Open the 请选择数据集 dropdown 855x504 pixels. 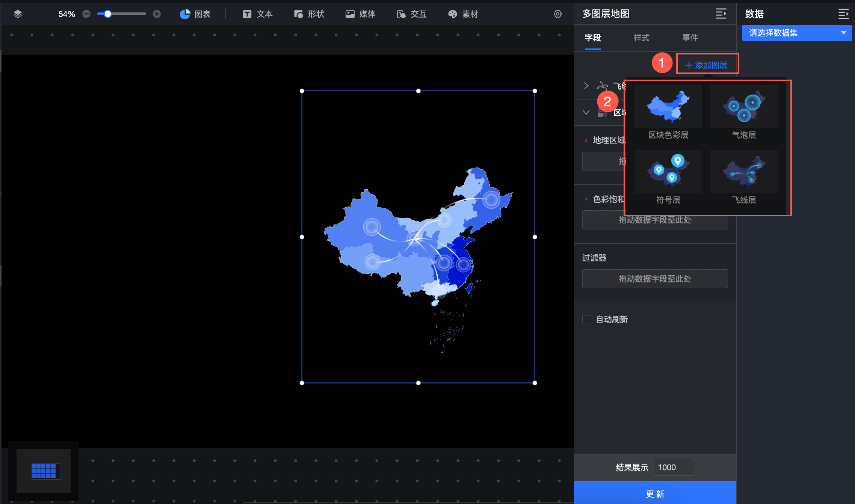click(x=796, y=33)
